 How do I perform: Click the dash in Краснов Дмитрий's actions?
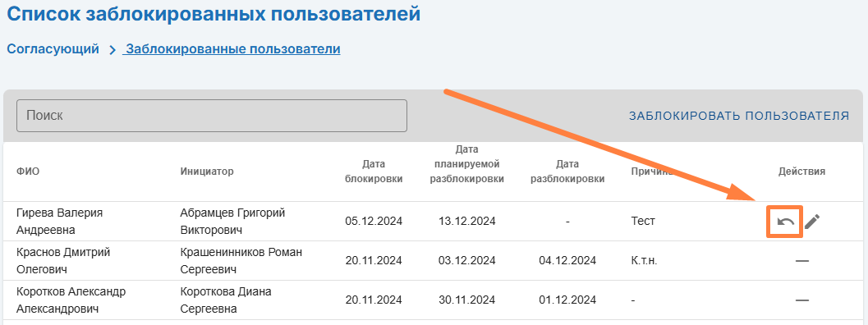(x=801, y=261)
